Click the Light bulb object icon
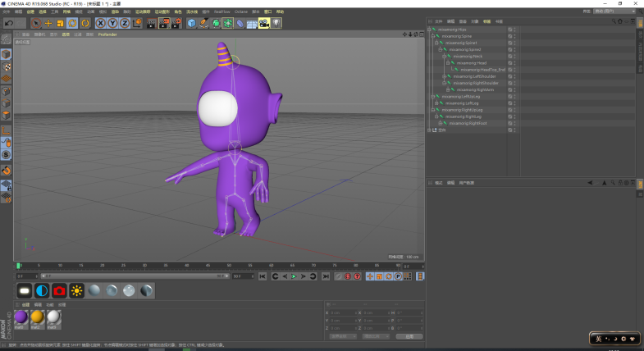This screenshot has width=644, height=351. [276, 23]
